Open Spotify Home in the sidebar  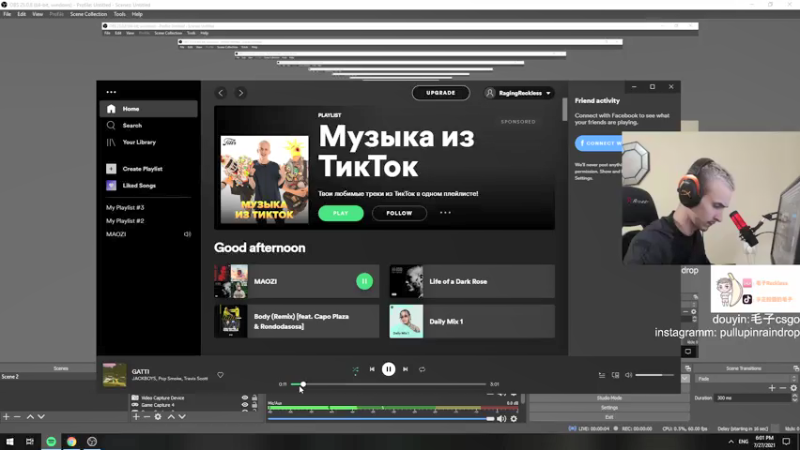pos(148,109)
